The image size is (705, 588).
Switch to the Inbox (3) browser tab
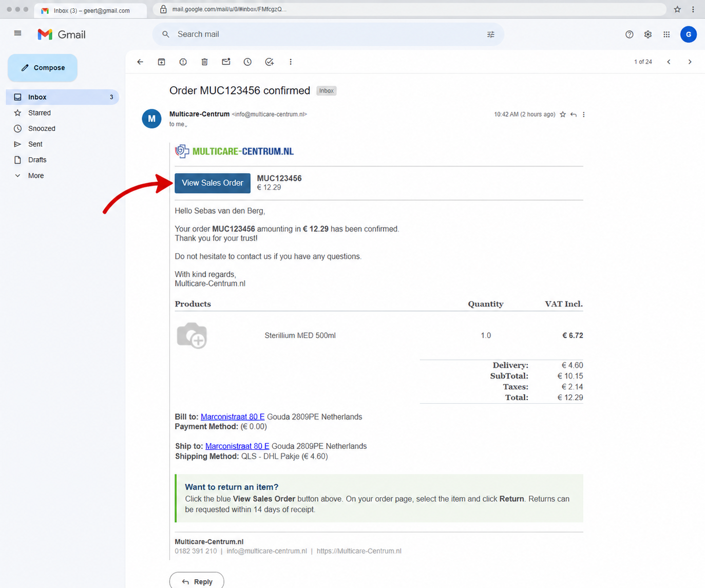click(90, 10)
